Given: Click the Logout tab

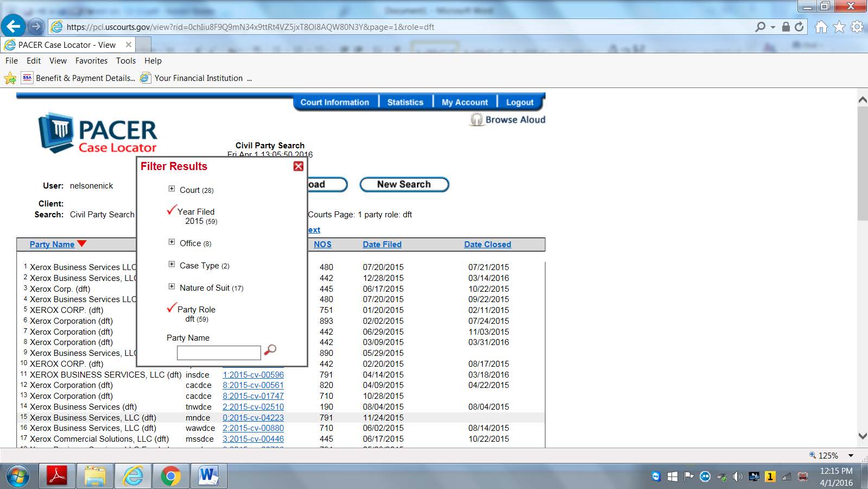Looking at the screenshot, I should coord(519,102).
